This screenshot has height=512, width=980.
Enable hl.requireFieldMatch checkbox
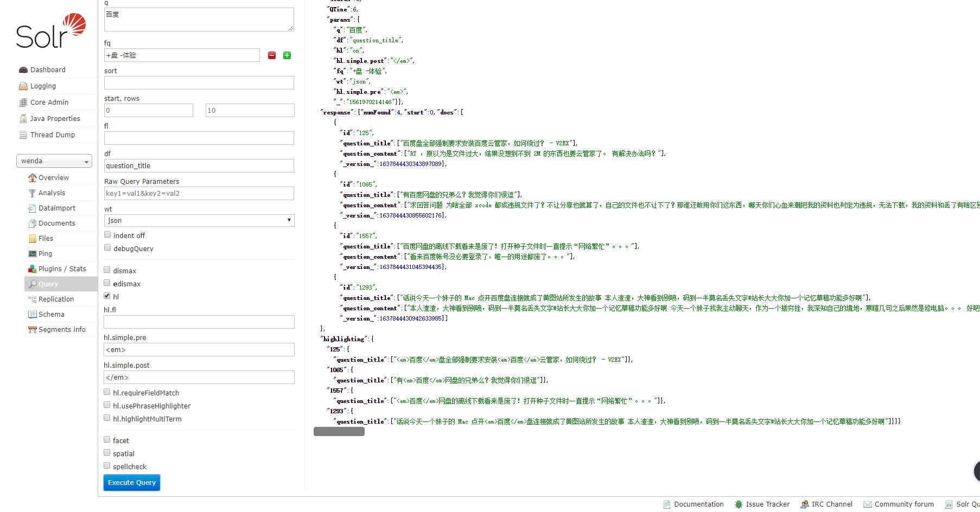(107, 392)
